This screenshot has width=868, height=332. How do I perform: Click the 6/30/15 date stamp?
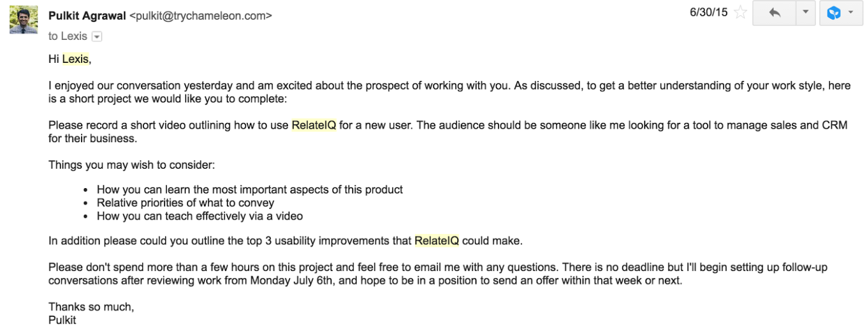708,13
